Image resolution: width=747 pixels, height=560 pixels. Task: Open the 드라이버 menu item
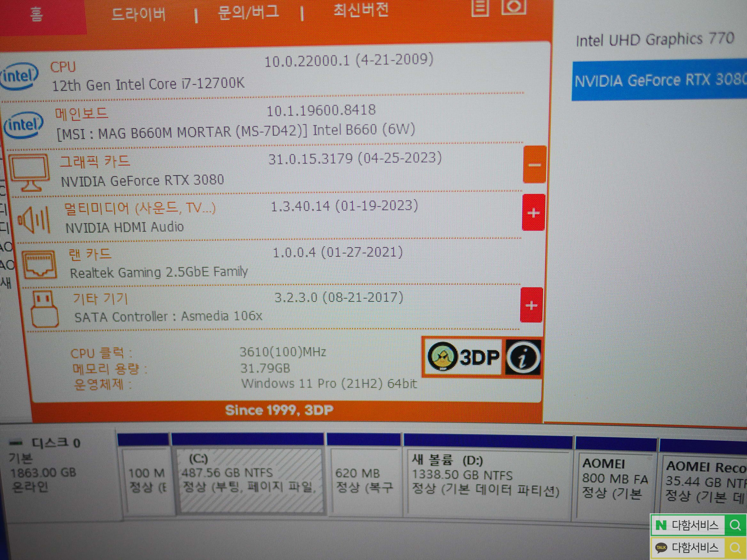click(139, 15)
